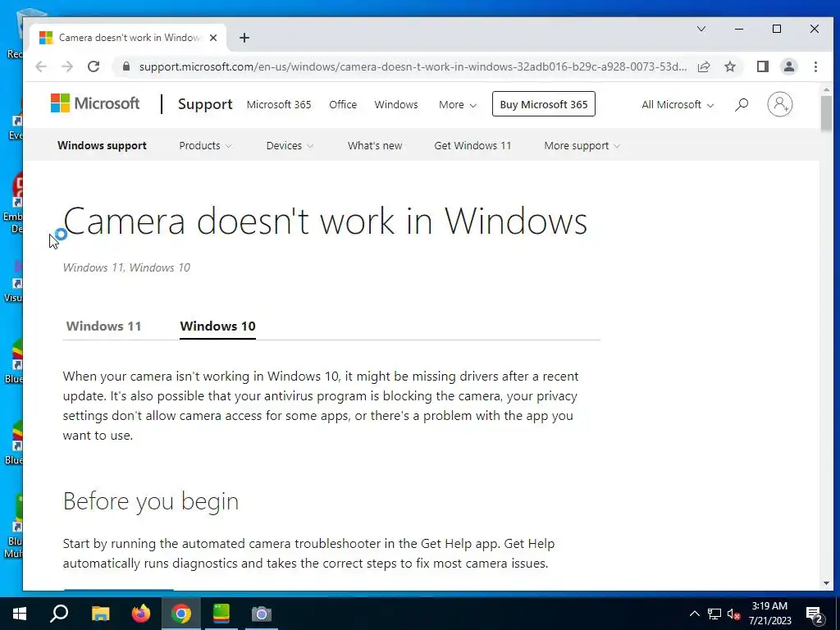The width and height of the screenshot is (840, 630).
Task: Go back using the browser back arrow
Action: (41, 66)
